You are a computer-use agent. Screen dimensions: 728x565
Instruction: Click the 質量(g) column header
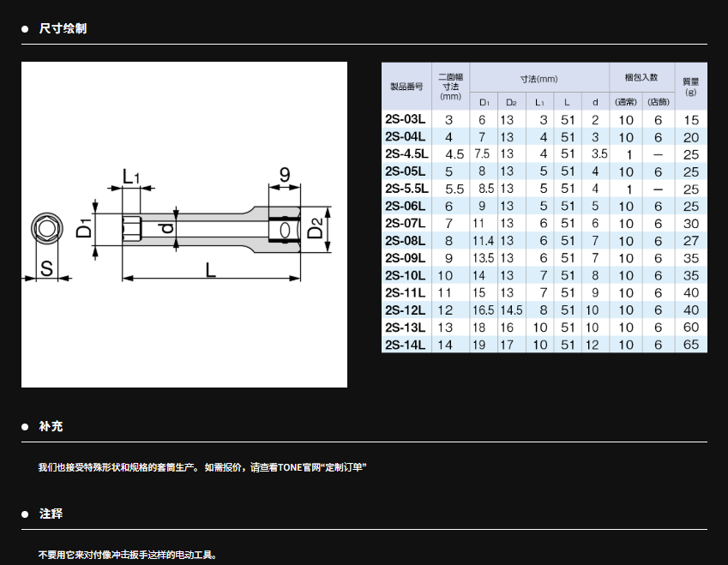click(x=690, y=87)
